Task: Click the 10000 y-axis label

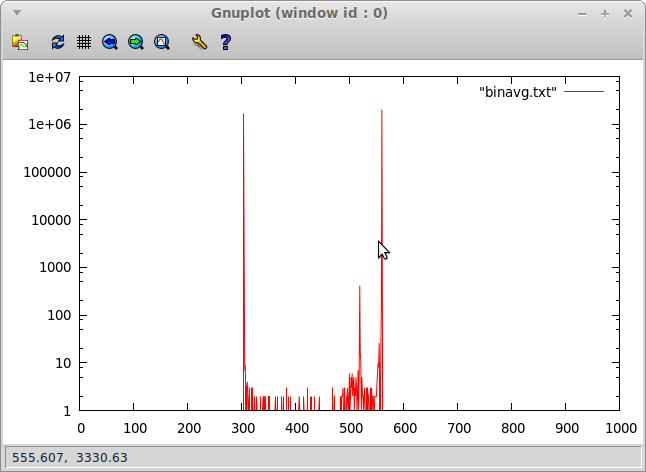Action: (51, 220)
